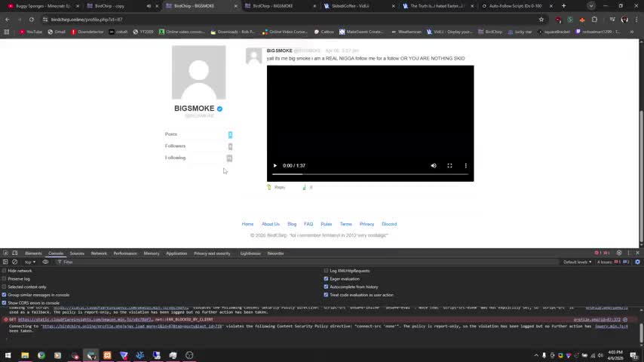Enter fullscreen mode on the video
This screenshot has height=362, width=644.
pos(449,166)
